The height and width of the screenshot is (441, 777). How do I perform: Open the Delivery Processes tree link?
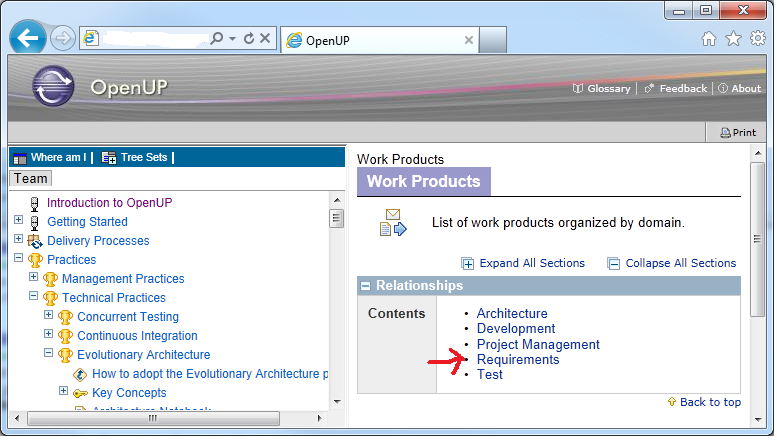[98, 241]
